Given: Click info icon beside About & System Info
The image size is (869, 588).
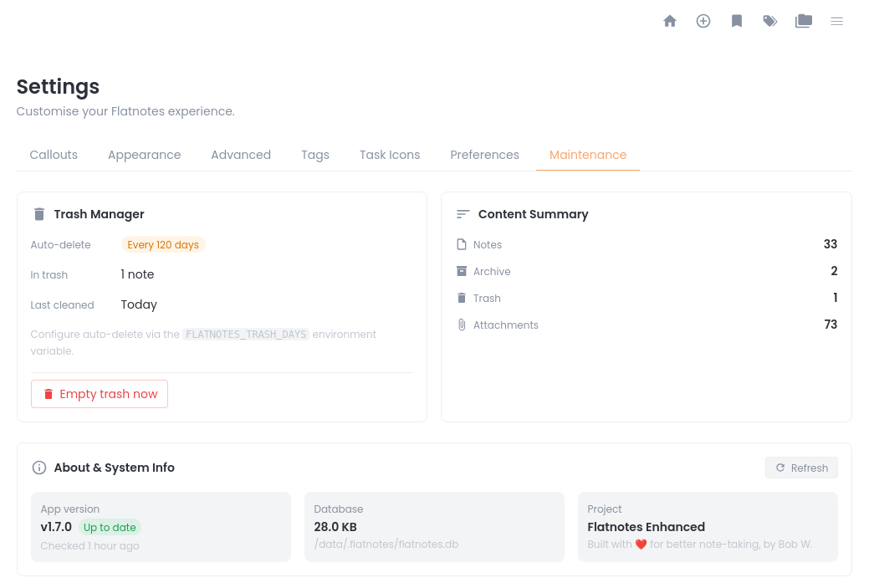Looking at the screenshot, I should pos(38,468).
